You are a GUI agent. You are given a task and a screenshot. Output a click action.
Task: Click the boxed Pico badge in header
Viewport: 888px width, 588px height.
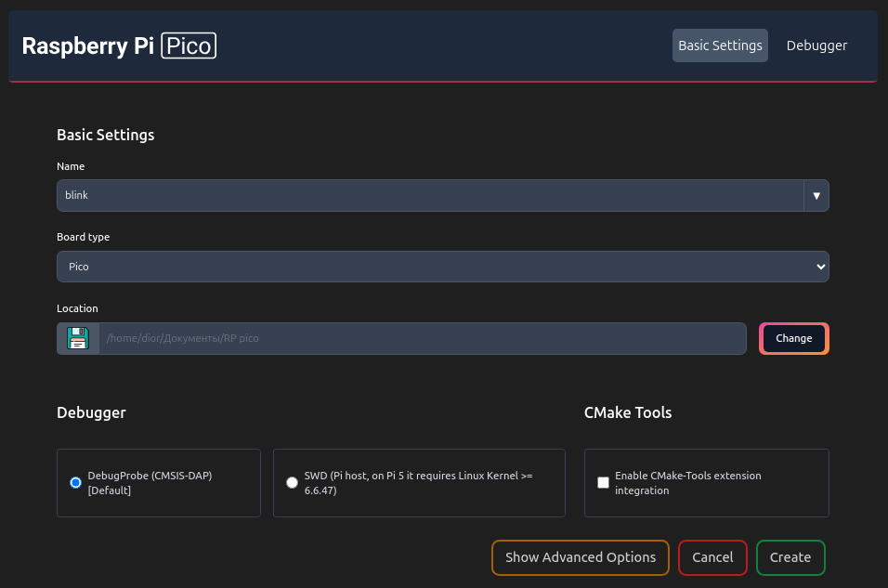[189, 46]
